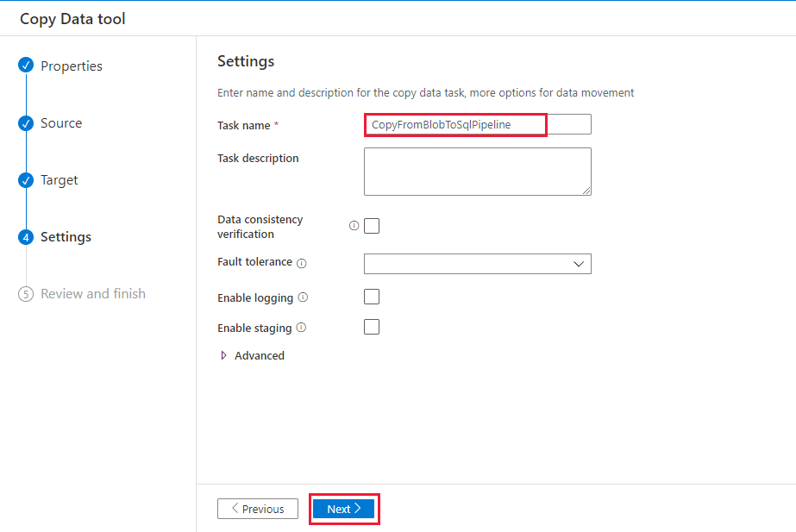Click the filled wizard progress line
Viewport: 796px width, 532px height.
(x=25, y=151)
